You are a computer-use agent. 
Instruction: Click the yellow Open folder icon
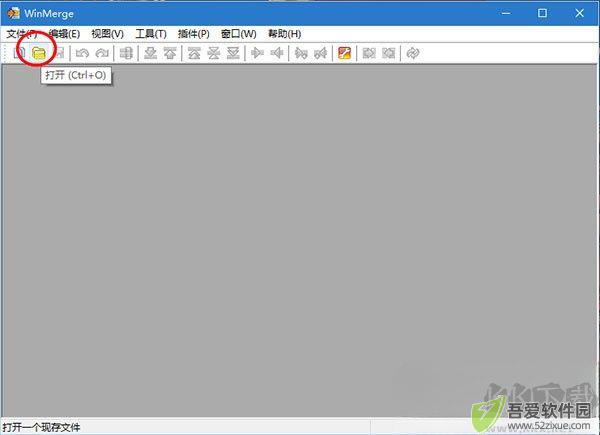pos(38,53)
